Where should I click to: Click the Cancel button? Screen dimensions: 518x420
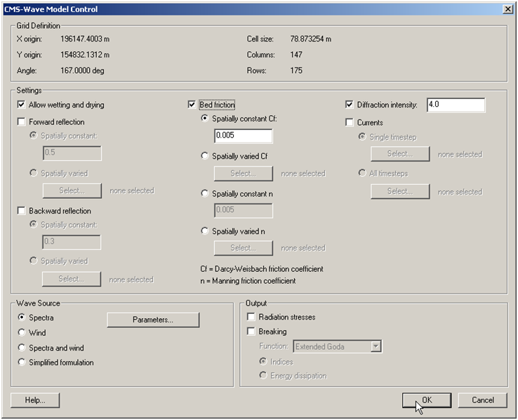tap(483, 400)
